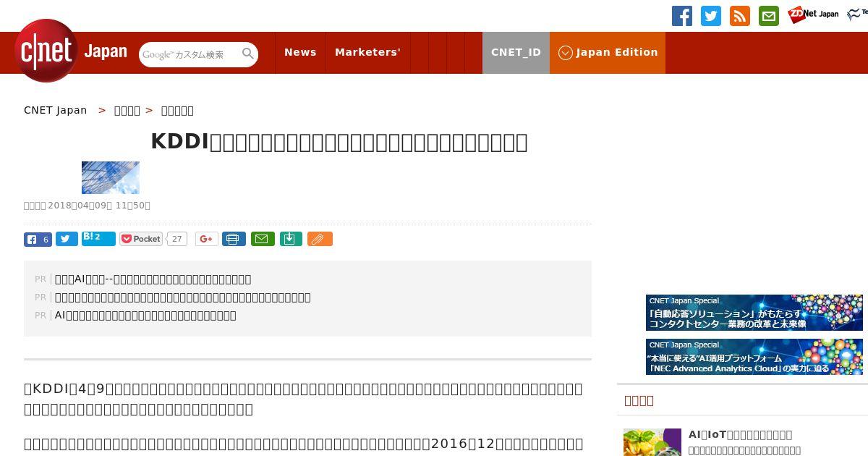Image resolution: width=868 pixels, height=456 pixels.
Task: Click the KDDI article headline
Action: click(x=339, y=141)
